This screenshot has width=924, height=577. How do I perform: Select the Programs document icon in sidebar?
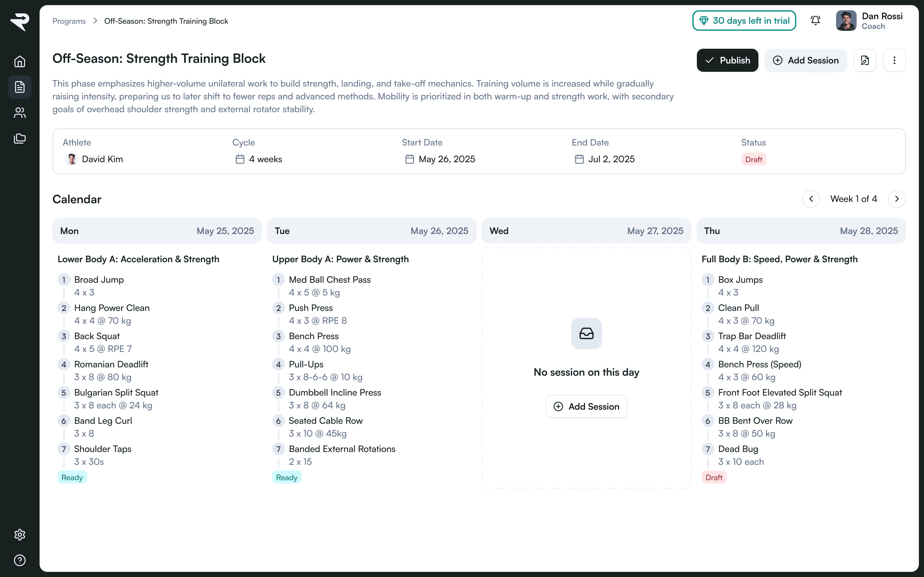(20, 87)
